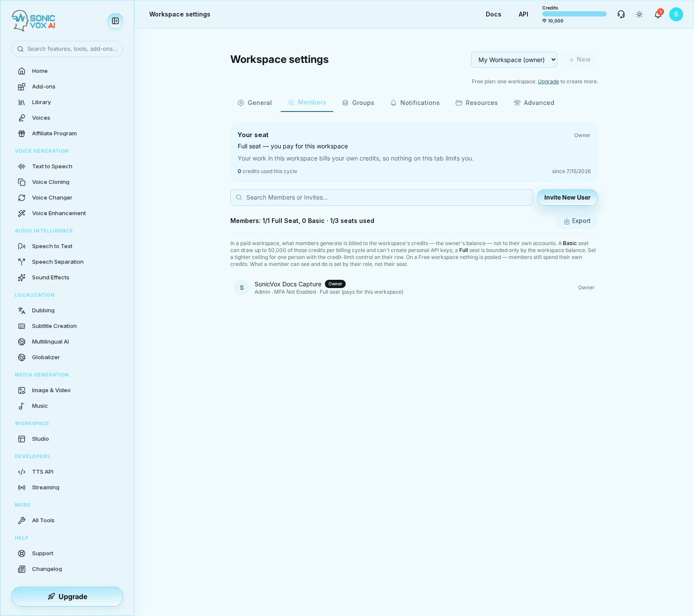Open Voice Cloning icon

pos(22,182)
